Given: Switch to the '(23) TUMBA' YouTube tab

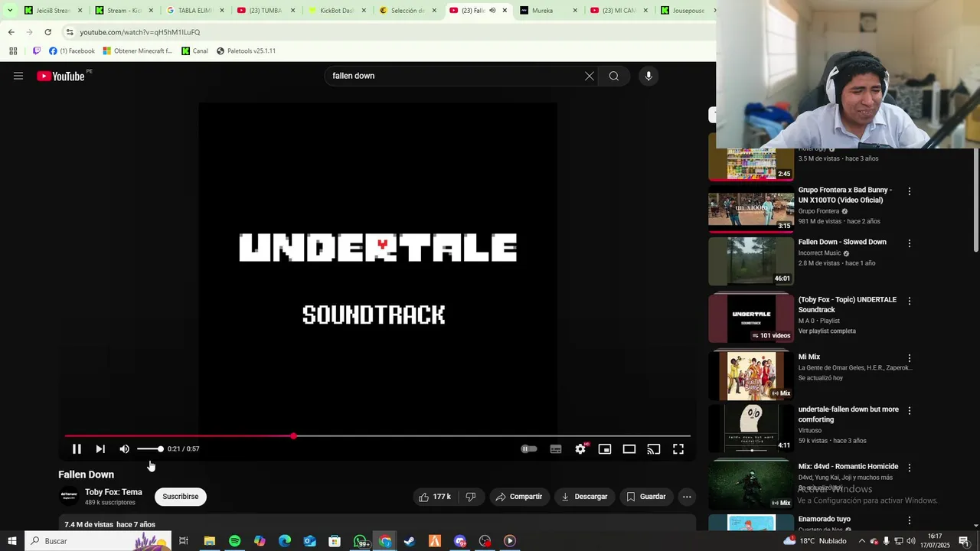Looking at the screenshot, I should [x=266, y=11].
